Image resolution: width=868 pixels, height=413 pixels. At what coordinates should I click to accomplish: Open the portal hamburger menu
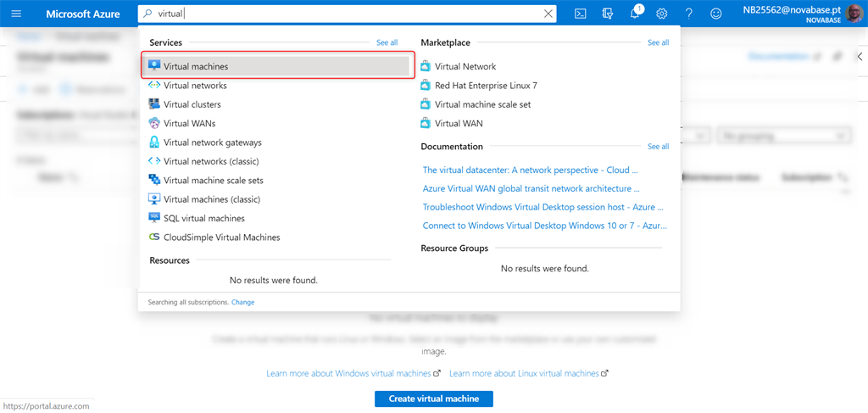pos(17,14)
